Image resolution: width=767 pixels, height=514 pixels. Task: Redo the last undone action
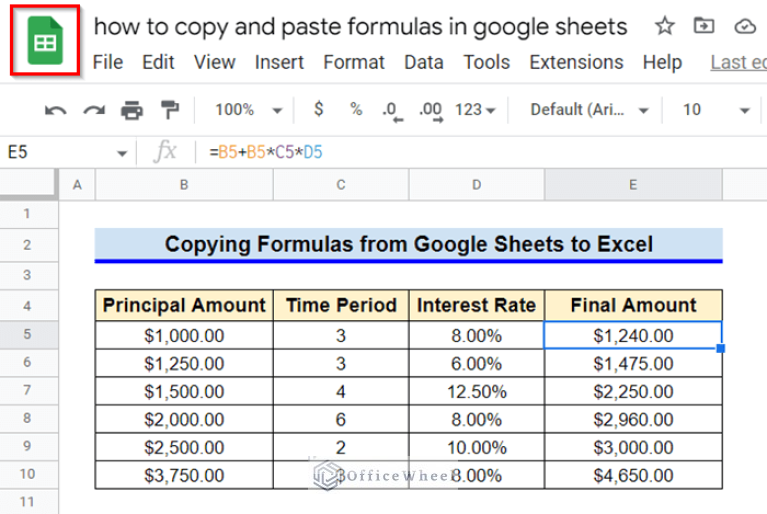[93, 109]
